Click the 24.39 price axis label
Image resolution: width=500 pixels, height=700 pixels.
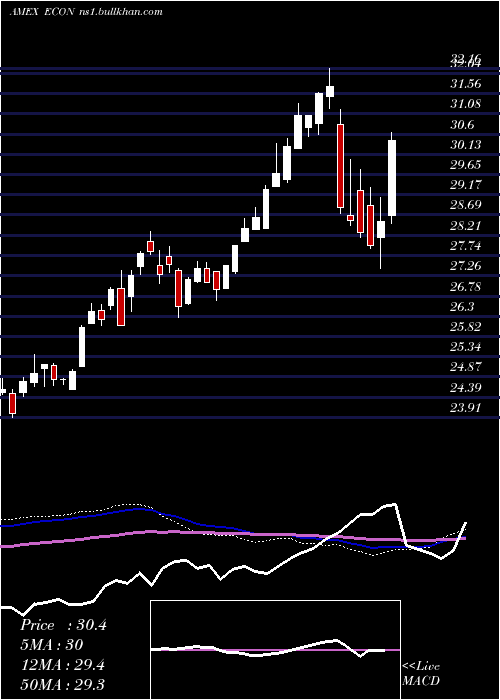click(466, 388)
